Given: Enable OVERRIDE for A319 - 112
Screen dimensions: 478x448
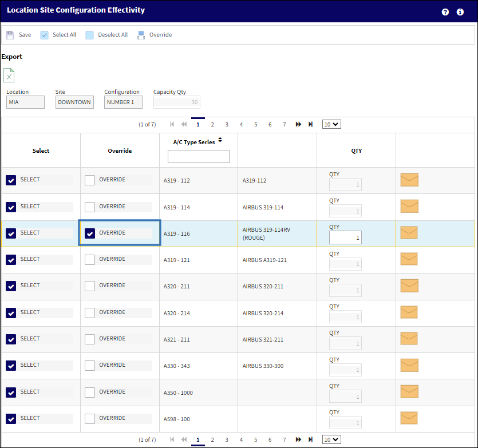Looking at the screenshot, I should (x=90, y=180).
